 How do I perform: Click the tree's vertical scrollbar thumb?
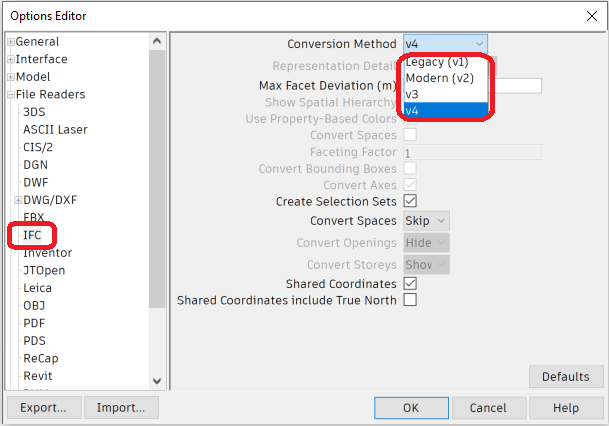157,179
